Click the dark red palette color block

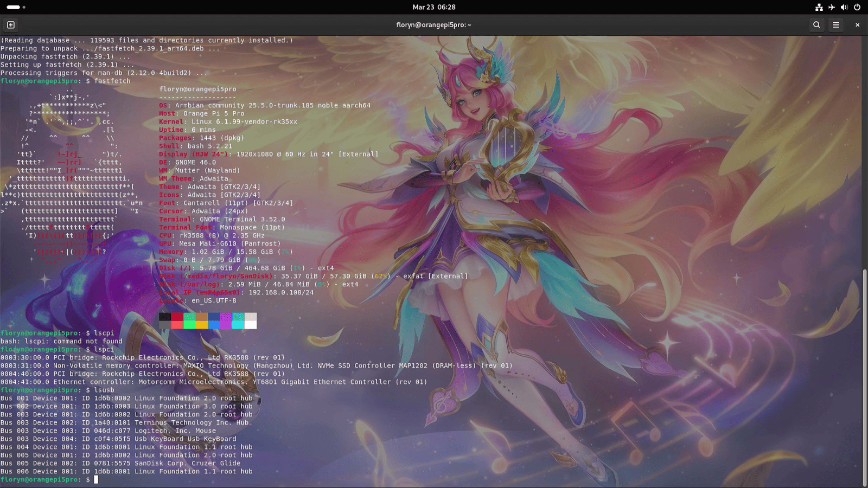[177, 317]
